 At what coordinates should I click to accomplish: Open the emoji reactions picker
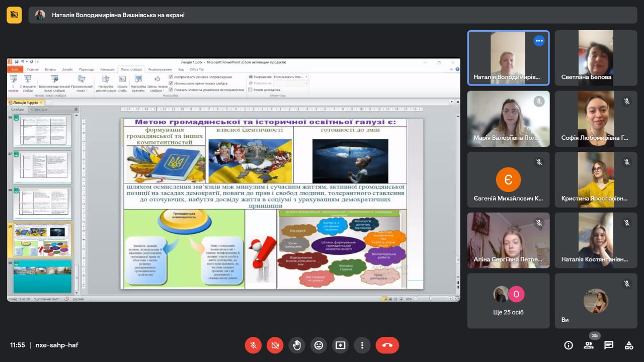click(x=318, y=345)
